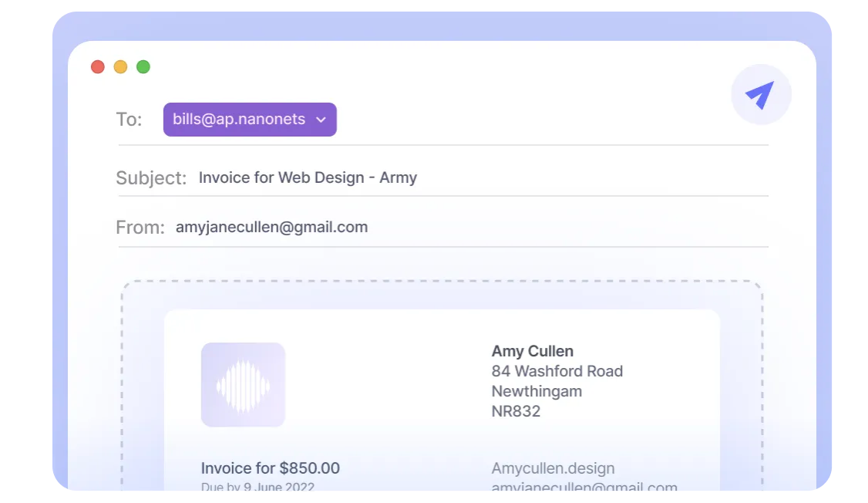
Task: Click the Subject field with invoice text
Action: [x=308, y=177]
